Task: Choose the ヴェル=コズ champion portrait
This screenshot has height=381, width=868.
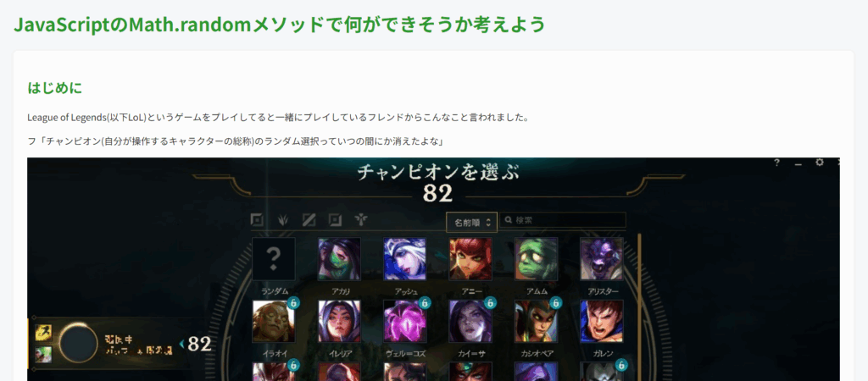Action: pos(404,321)
